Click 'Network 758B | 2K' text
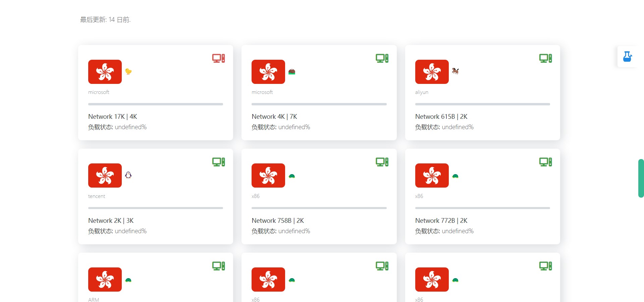 tap(278, 220)
